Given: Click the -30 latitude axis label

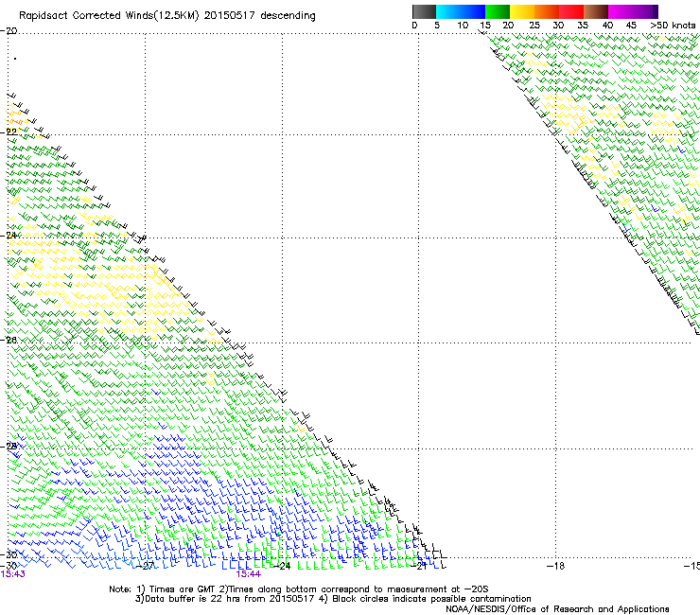Looking at the screenshot, I should (x=9, y=554).
